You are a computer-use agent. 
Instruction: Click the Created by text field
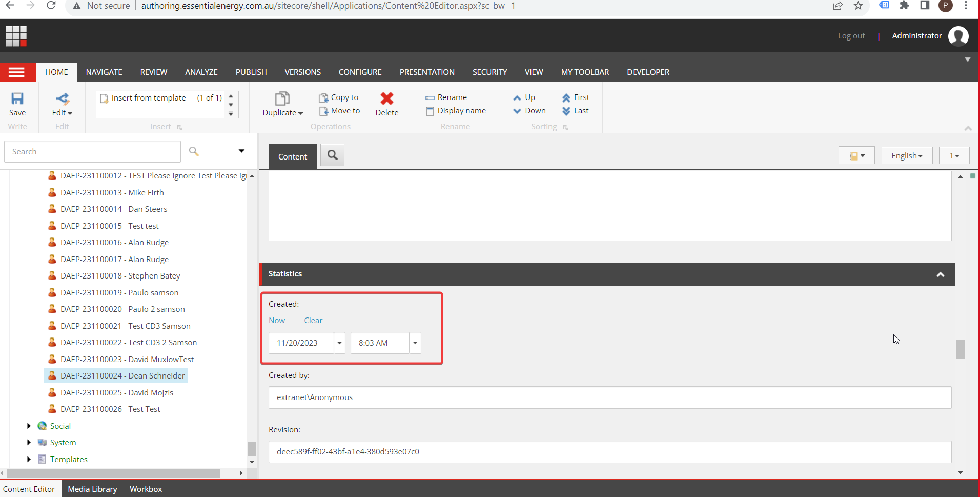click(x=609, y=397)
